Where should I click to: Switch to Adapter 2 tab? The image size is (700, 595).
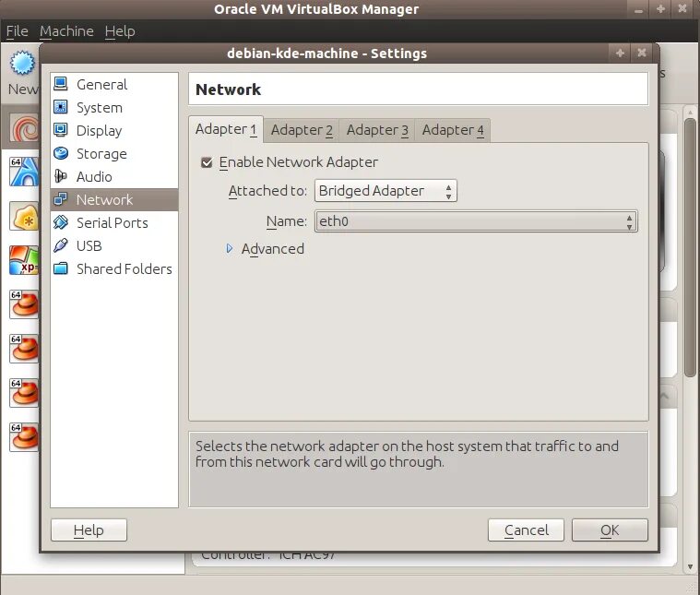(x=302, y=130)
